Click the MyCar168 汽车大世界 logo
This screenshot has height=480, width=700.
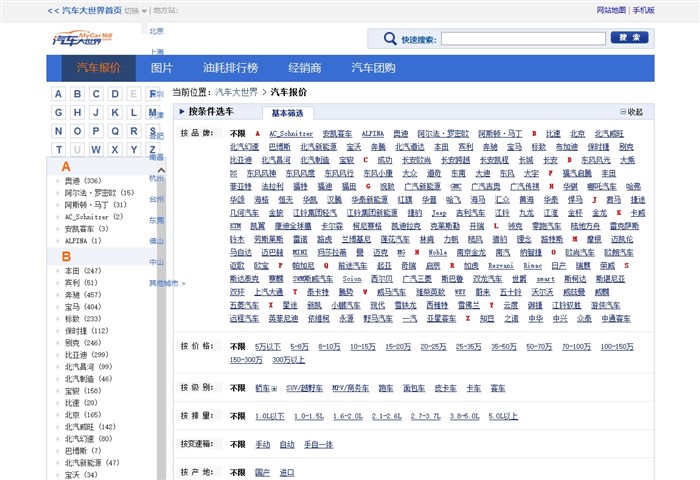coord(83,38)
